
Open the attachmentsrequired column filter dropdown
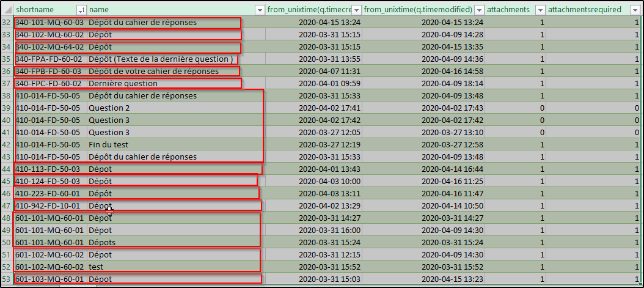click(x=636, y=10)
